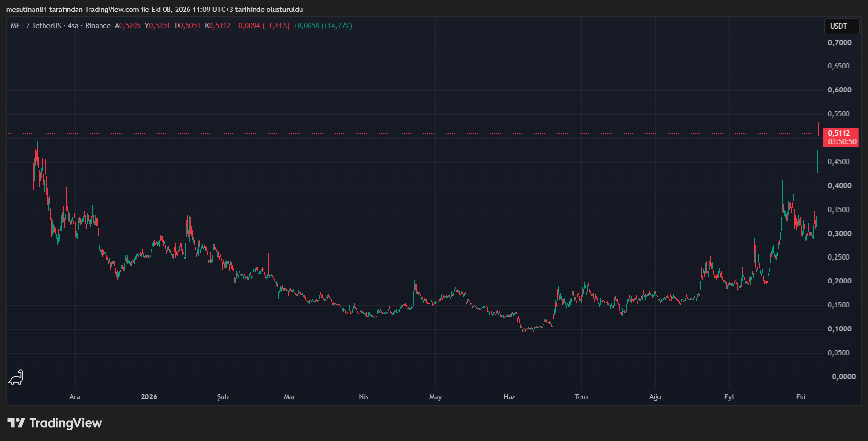The width and height of the screenshot is (868, 441).
Task: Click the 0,4000 price axis label
Action: pos(840,186)
